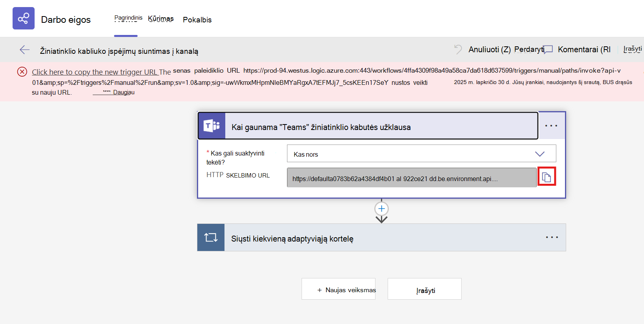
Task: Copy the HTTP SKELBIMO URL with the copy icon
Action: tap(546, 177)
